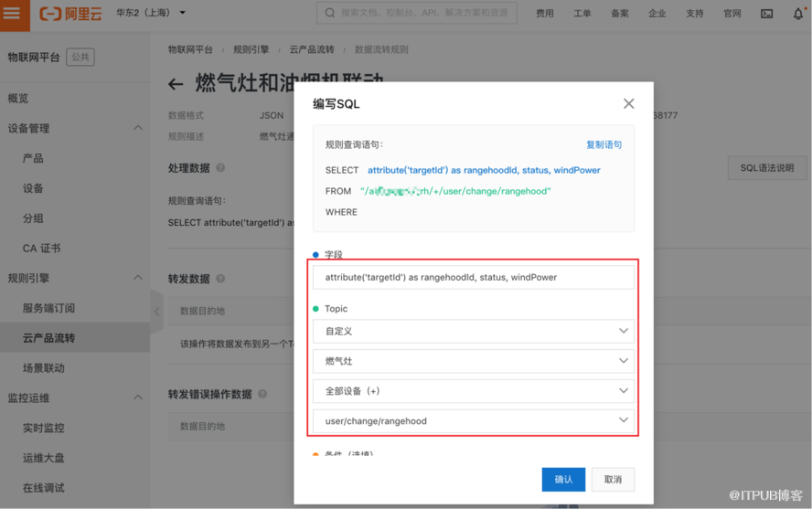Open SQL语法说明 button
This screenshot has height=509, width=812.
point(767,168)
